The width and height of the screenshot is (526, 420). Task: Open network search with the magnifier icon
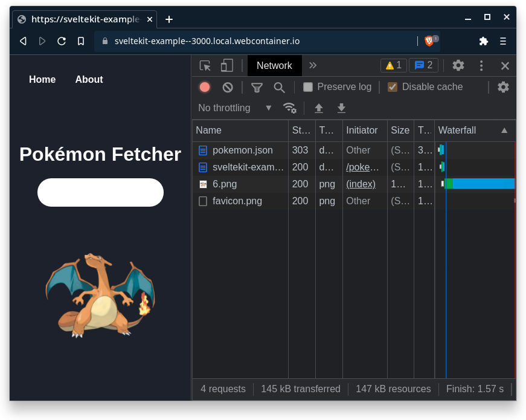tap(279, 88)
